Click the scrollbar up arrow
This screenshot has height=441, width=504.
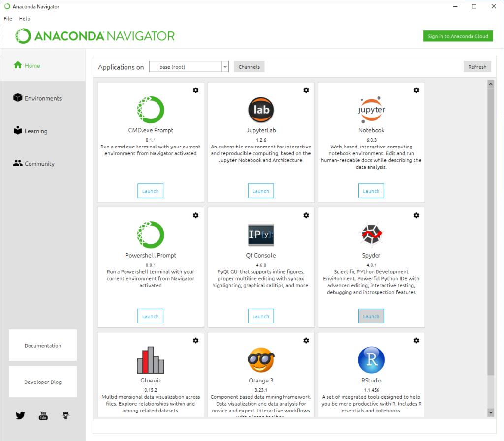coord(491,84)
